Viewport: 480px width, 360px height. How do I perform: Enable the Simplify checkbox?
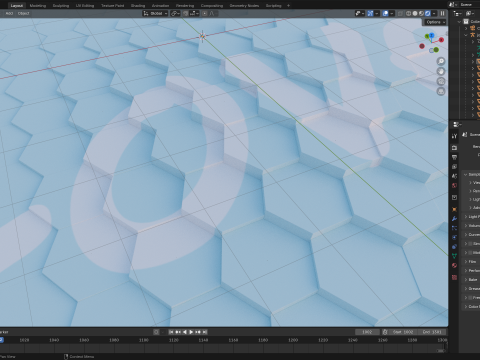(x=470, y=244)
